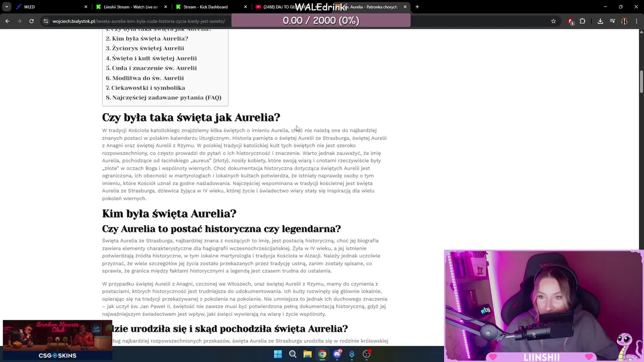Jump to "7. Ciekawostki i symbolika"
Screen dimensions: 644x362
[x=145, y=88]
